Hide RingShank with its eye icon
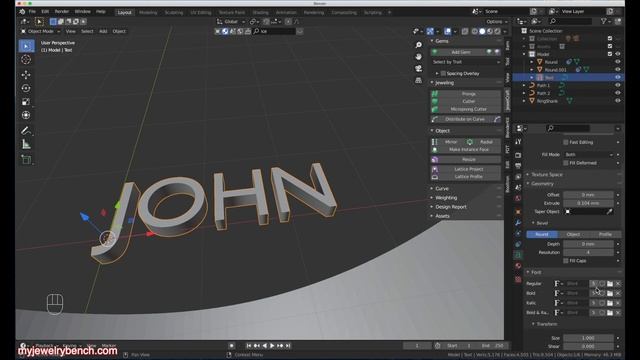The width and height of the screenshot is (640, 360). [618, 101]
